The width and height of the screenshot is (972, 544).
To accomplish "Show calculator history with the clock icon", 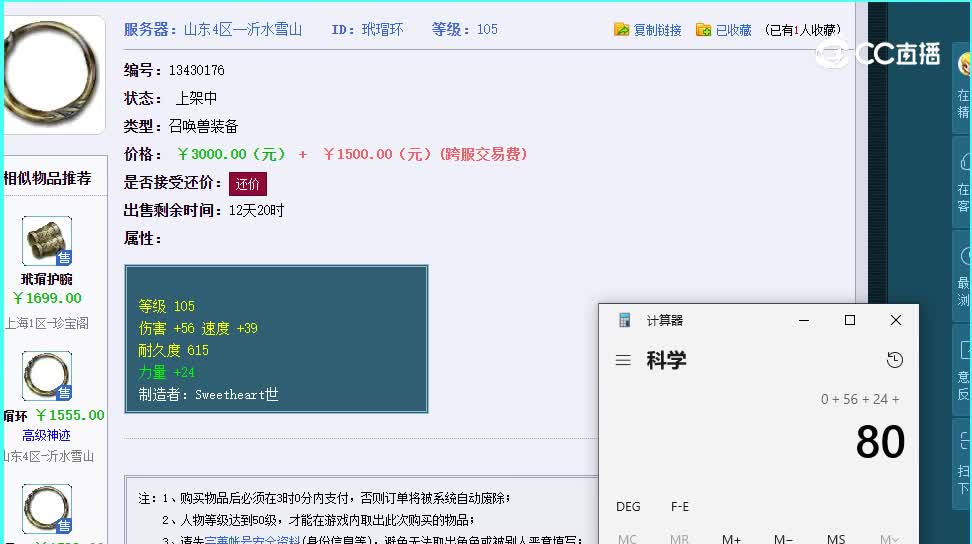I will (x=895, y=360).
